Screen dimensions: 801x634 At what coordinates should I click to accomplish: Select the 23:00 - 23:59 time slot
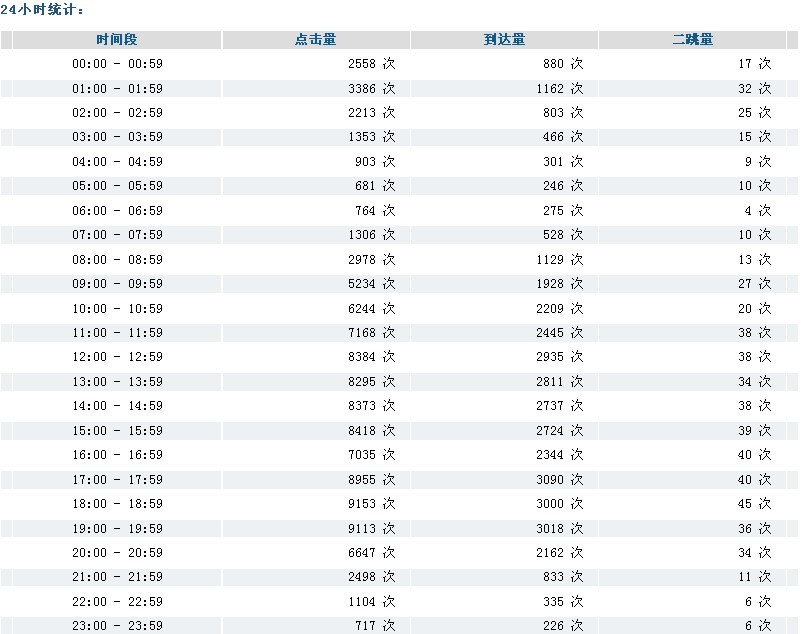click(117, 626)
